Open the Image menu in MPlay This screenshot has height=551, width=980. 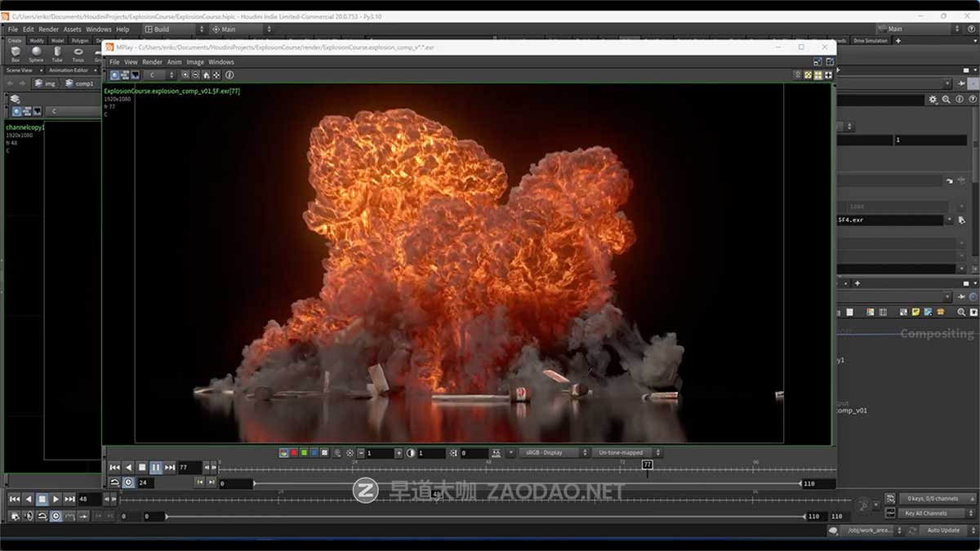[194, 61]
